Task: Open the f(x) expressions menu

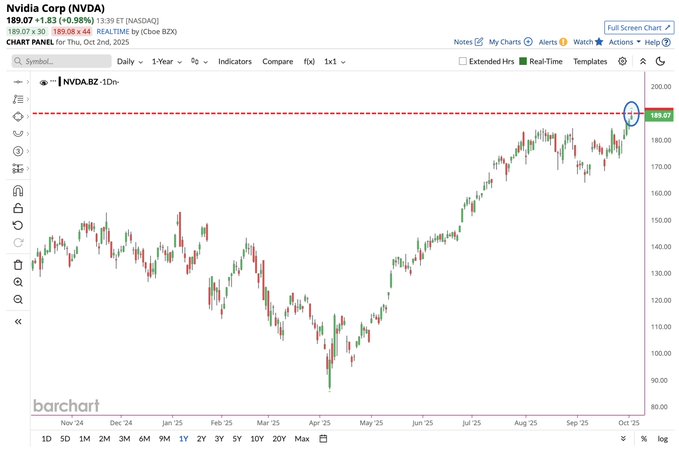Action: coord(309,61)
